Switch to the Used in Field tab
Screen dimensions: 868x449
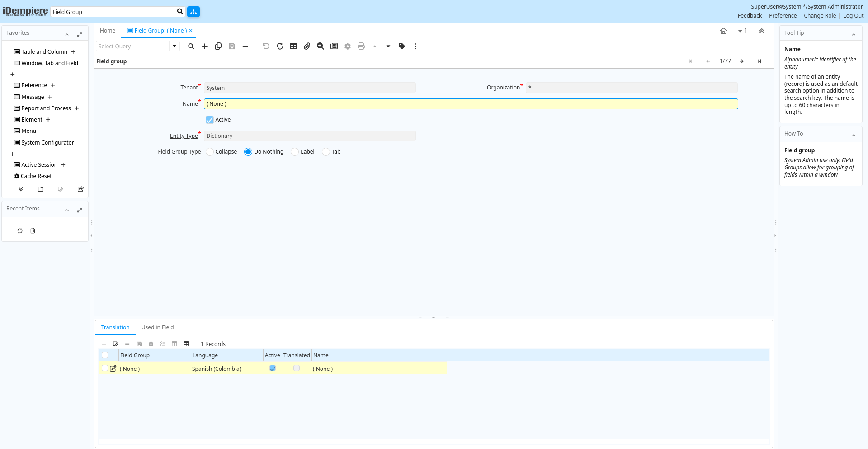click(x=157, y=327)
